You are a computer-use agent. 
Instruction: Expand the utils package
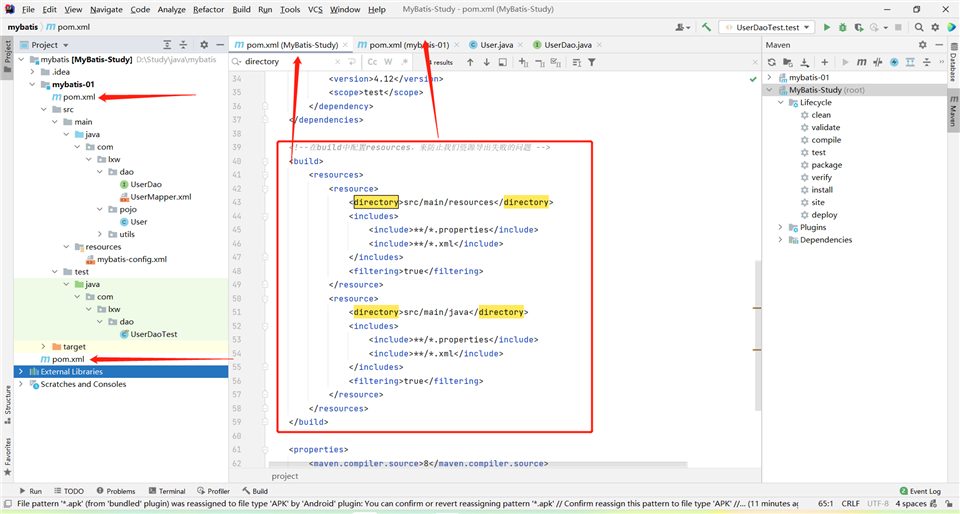[100, 234]
